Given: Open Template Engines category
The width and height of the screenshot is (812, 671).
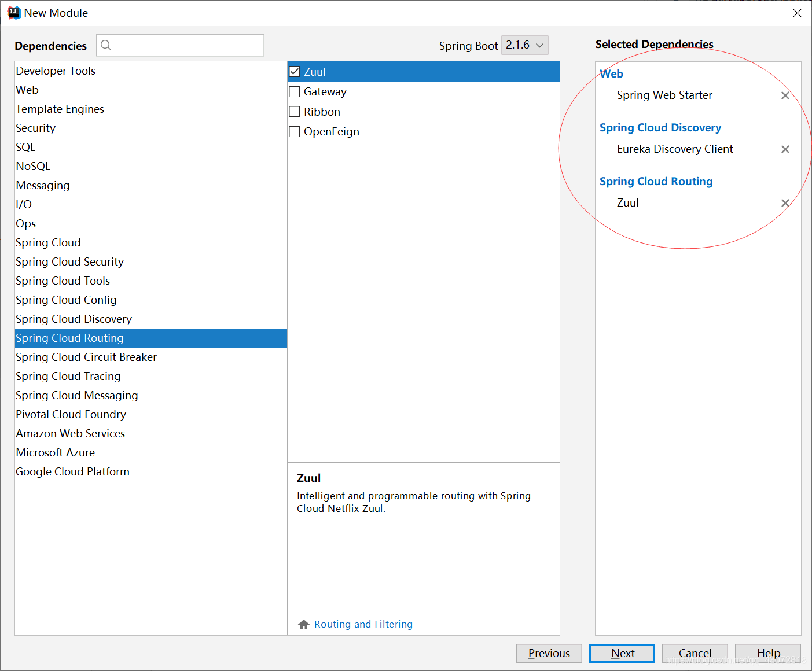Looking at the screenshot, I should [151, 109].
